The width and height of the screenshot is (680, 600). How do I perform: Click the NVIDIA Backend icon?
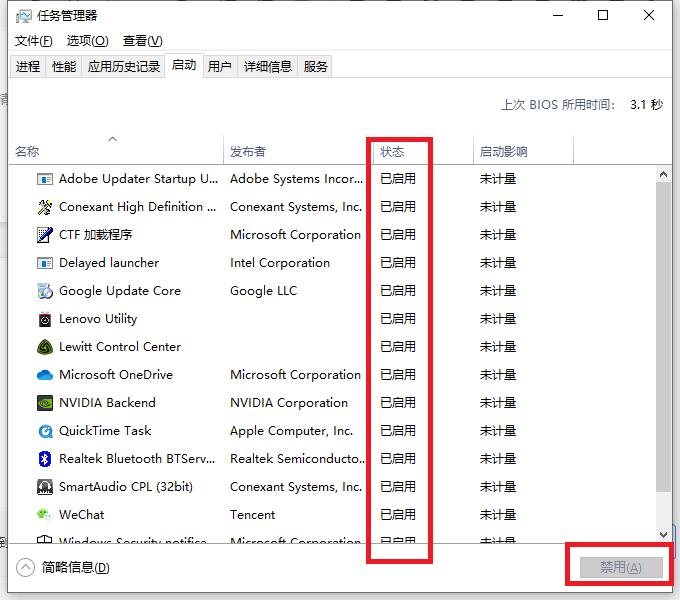click(x=45, y=403)
